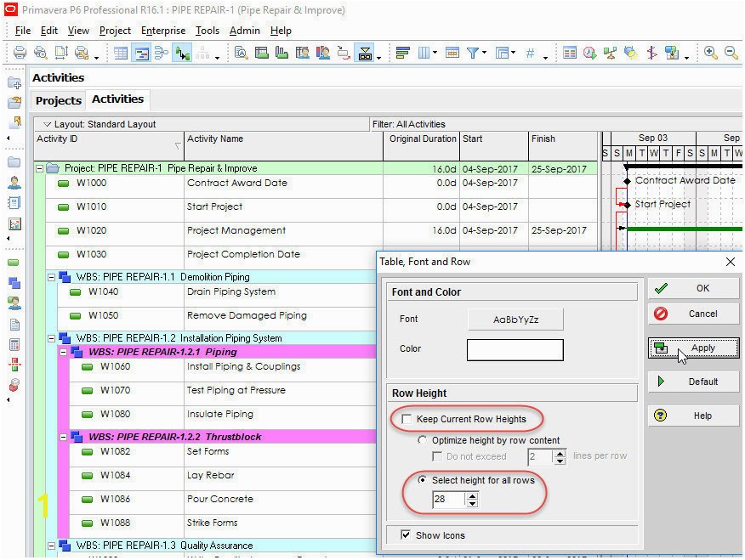Click the Progress Spotlight icon
This screenshot has width=745, height=560.
[x=631, y=53]
